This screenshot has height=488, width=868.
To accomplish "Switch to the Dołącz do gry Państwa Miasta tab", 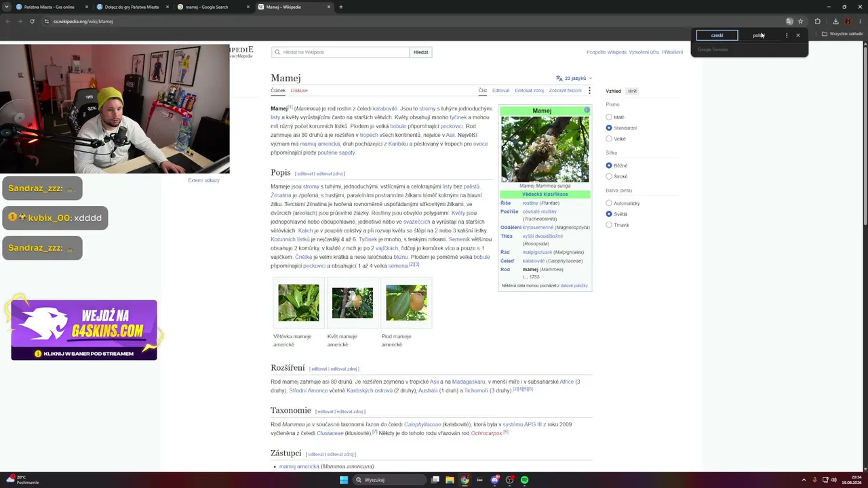I will pyautogui.click(x=132, y=7).
